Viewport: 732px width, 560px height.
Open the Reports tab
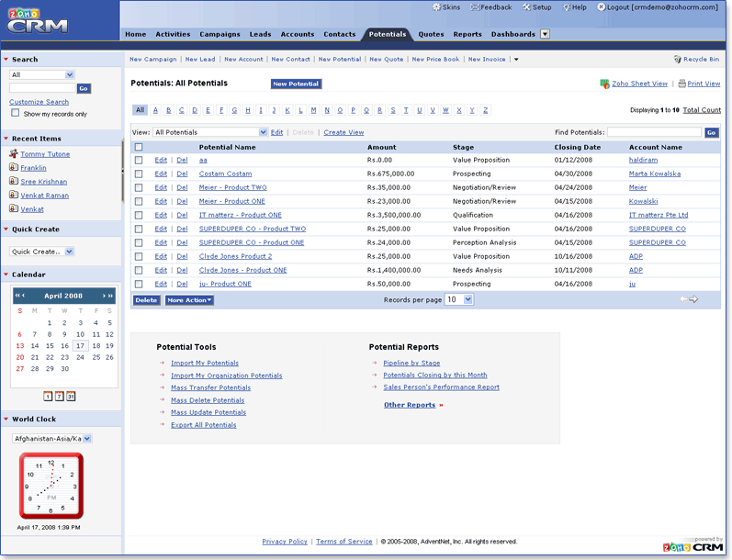coord(467,34)
